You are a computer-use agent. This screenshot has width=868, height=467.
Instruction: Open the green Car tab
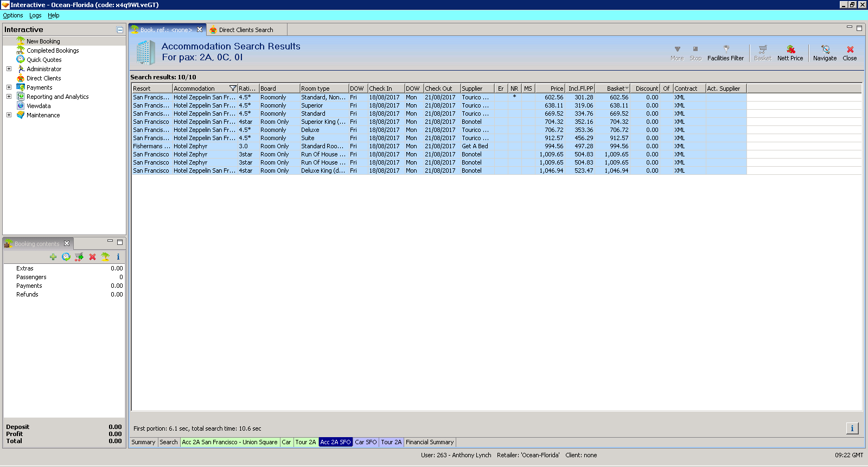286,442
